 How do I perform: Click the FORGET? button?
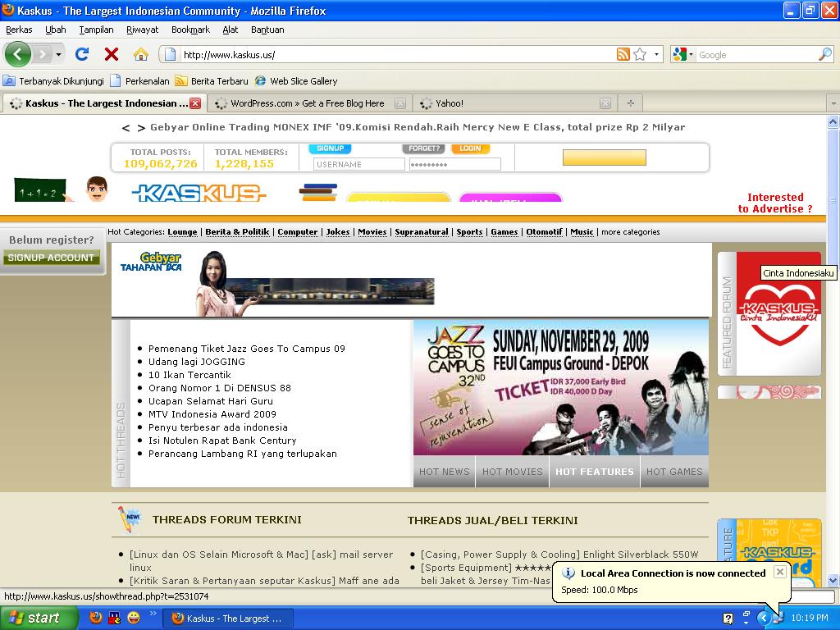point(424,148)
